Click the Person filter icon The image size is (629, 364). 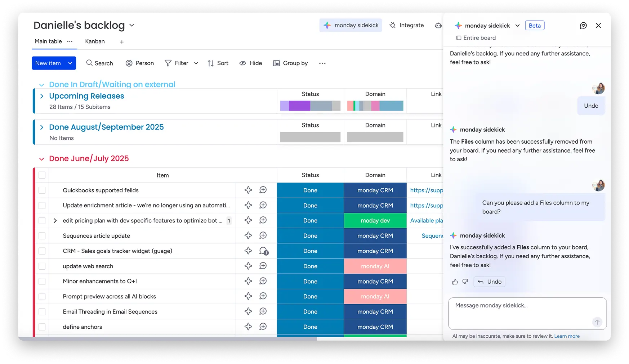pos(129,63)
